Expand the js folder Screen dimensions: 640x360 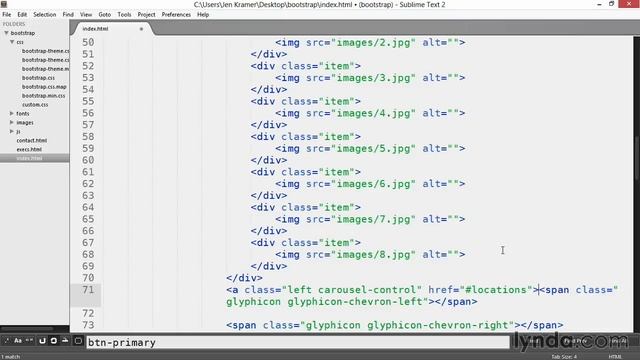click(x=12, y=131)
